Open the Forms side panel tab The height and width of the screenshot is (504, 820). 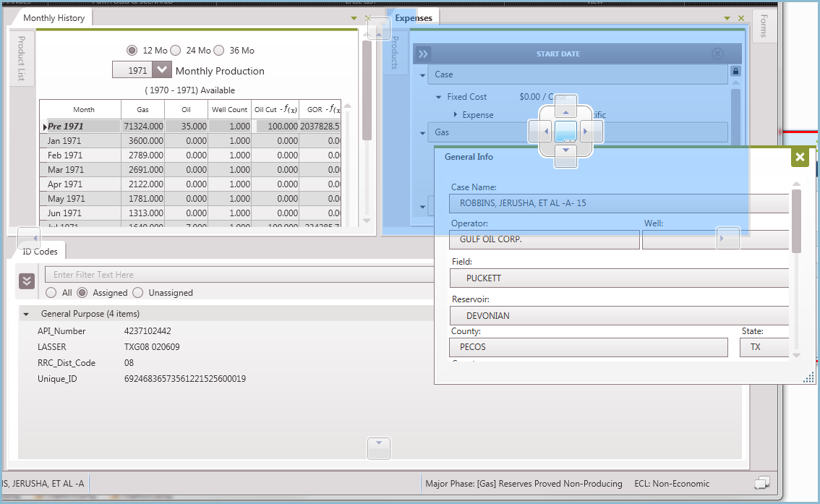[764, 26]
